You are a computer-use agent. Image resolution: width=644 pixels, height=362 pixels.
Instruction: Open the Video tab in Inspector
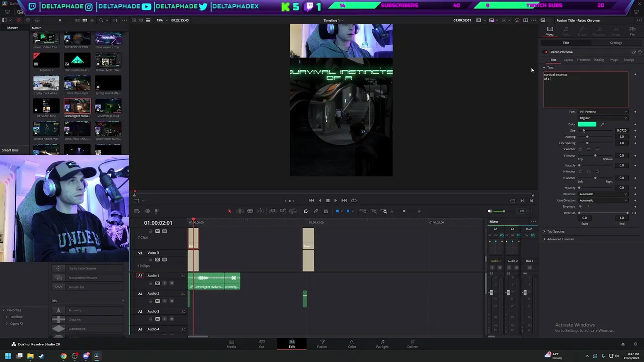coord(550,31)
